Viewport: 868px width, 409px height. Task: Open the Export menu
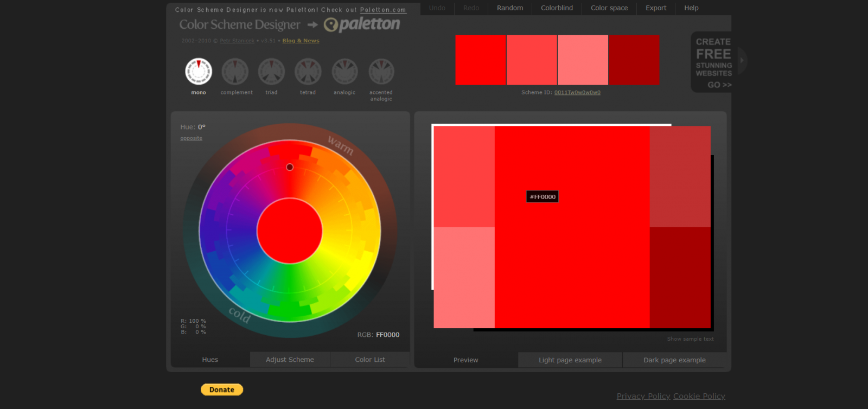pos(655,8)
